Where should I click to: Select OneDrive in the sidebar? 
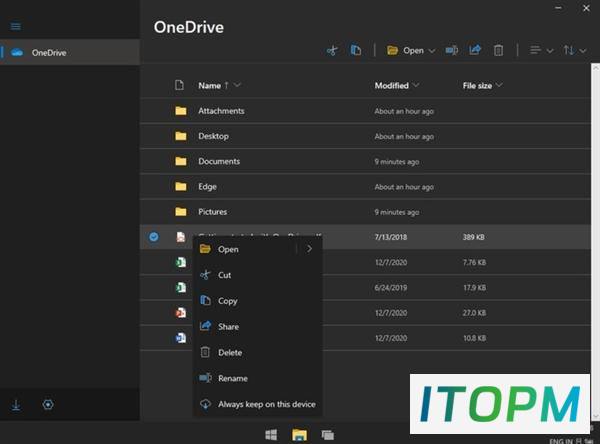pyautogui.click(x=70, y=52)
